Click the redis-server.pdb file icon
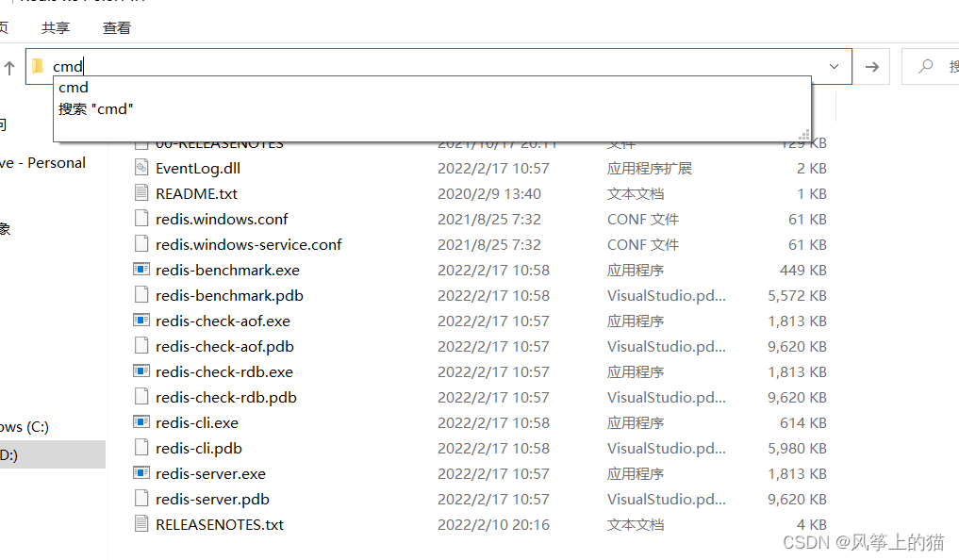Image resolution: width=959 pixels, height=560 pixels. pos(141,499)
